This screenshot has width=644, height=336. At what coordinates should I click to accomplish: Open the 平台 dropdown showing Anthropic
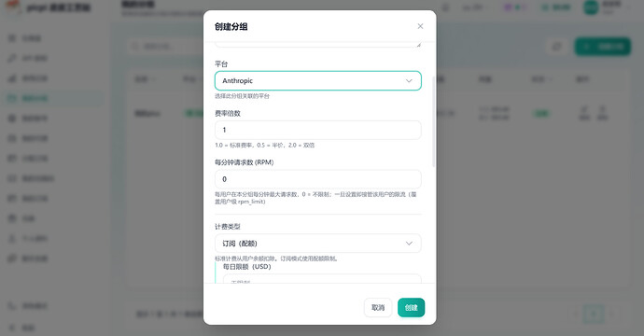pyautogui.click(x=318, y=80)
